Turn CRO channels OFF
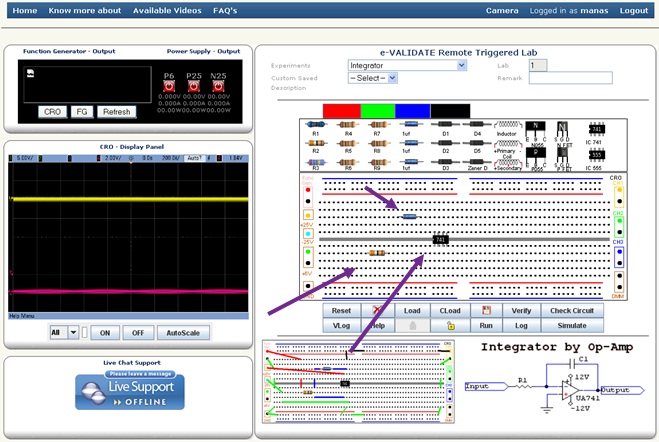The height and width of the screenshot is (442, 659). pyautogui.click(x=138, y=333)
